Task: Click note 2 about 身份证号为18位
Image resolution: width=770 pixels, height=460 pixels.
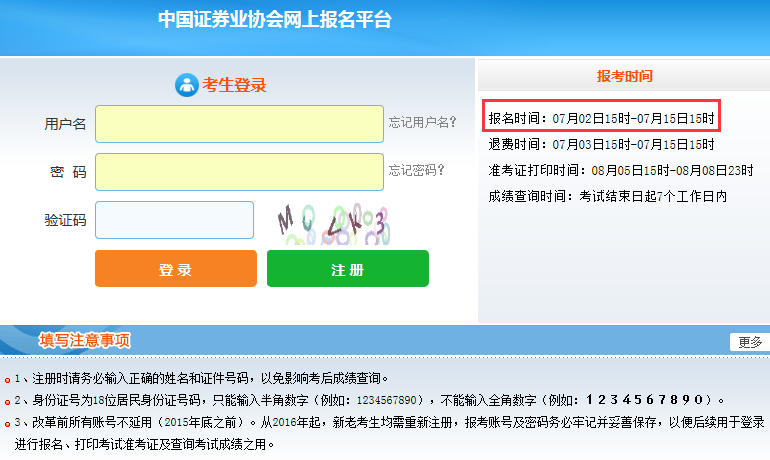Action: (x=369, y=400)
